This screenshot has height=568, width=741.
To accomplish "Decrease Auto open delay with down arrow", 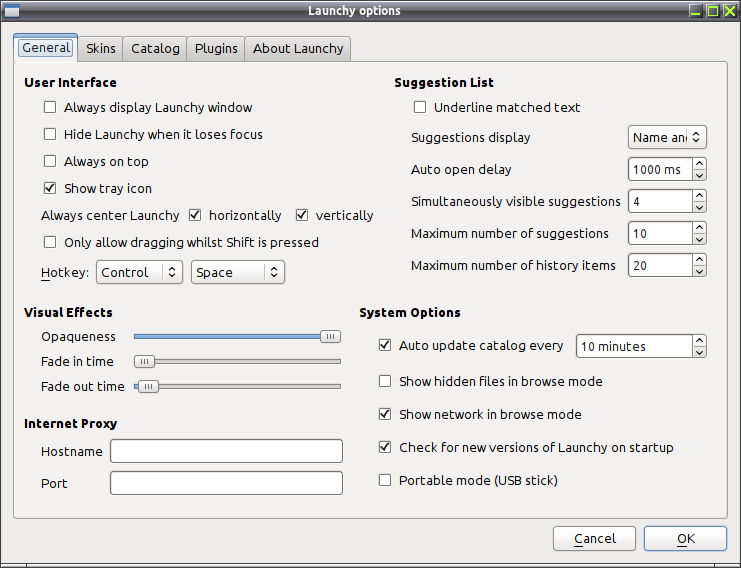I will pos(699,175).
